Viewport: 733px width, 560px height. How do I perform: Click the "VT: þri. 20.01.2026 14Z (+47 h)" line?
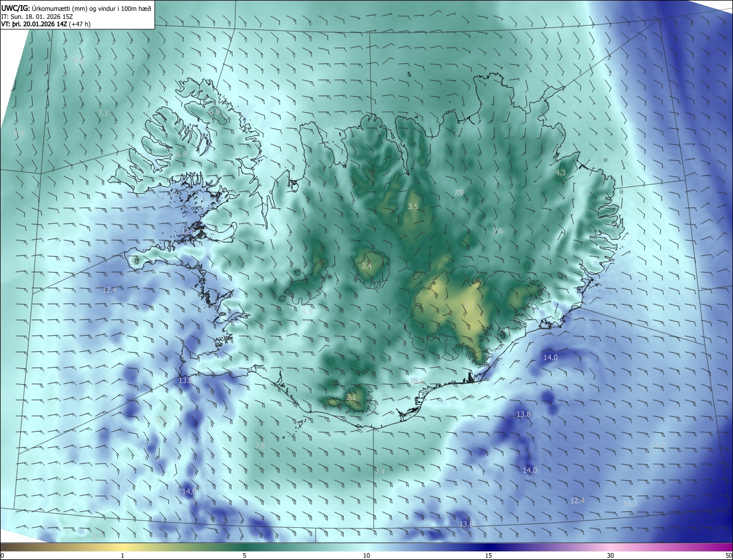[x=46, y=23]
